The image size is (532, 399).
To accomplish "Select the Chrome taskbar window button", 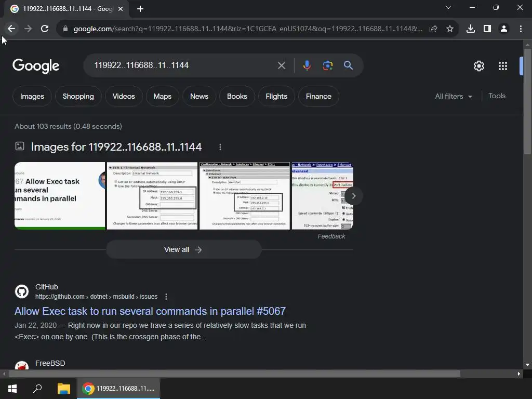I will coord(118,389).
